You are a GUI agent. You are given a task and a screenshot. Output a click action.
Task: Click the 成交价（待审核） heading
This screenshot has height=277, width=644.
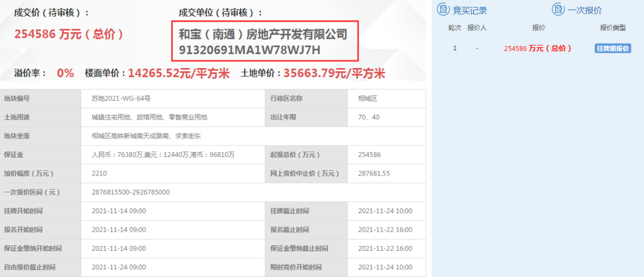point(52,13)
